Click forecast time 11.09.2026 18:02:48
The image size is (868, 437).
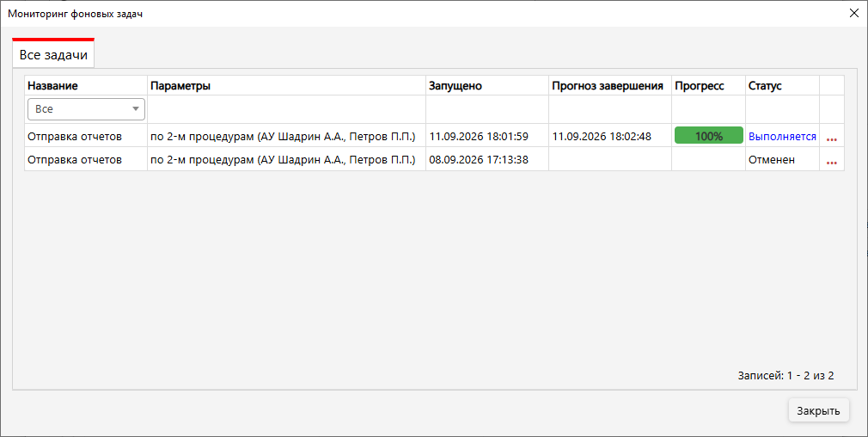602,136
